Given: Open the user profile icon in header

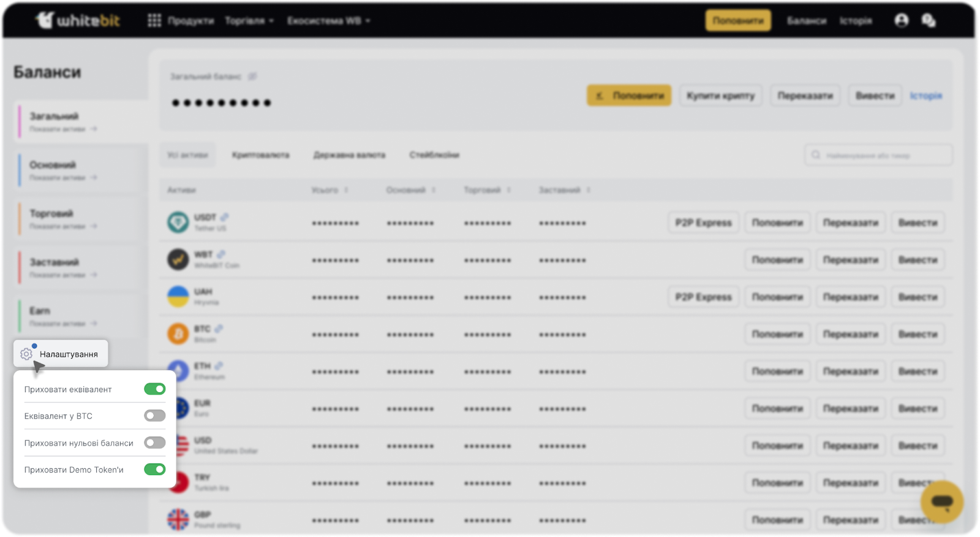Looking at the screenshot, I should coord(901,21).
